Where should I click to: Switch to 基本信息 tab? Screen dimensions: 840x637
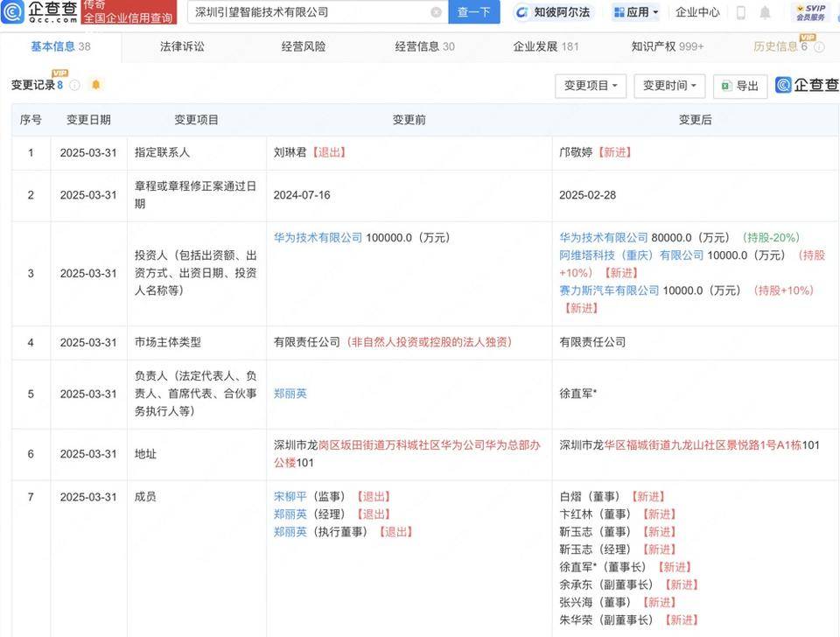[60, 46]
